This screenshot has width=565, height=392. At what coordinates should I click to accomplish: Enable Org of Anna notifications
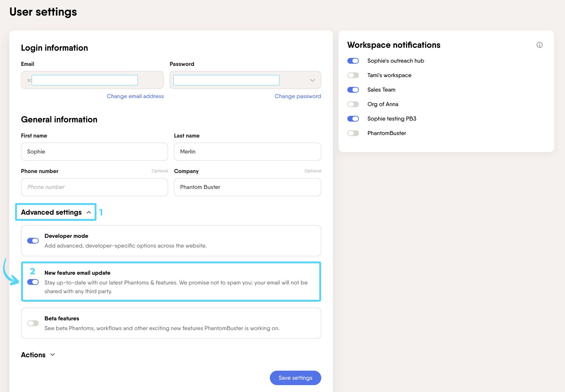[353, 104]
